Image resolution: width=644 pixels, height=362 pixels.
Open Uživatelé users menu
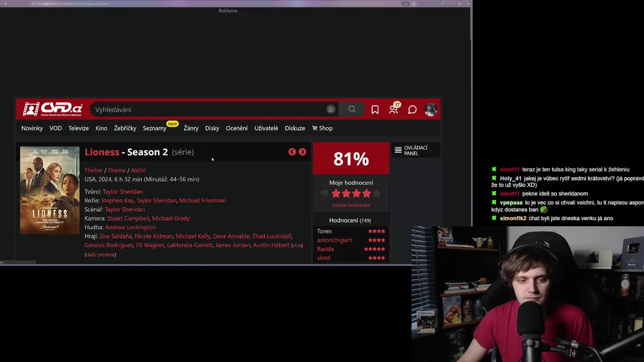[x=266, y=128]
